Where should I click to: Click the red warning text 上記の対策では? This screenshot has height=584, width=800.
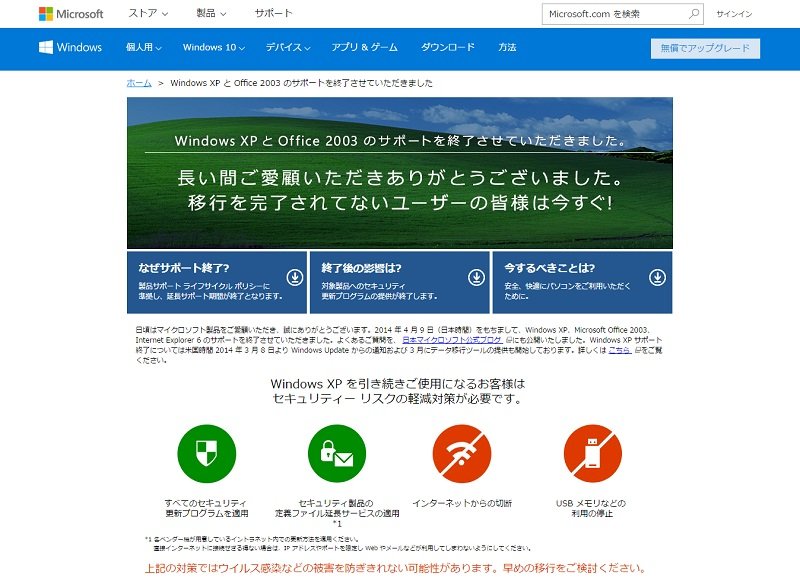(x=396, y=568)
